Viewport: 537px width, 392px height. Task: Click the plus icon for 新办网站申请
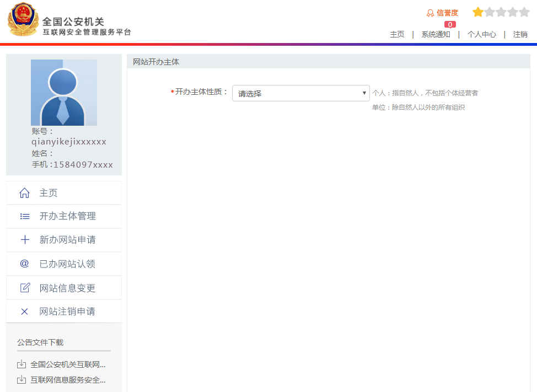point(24,240)
